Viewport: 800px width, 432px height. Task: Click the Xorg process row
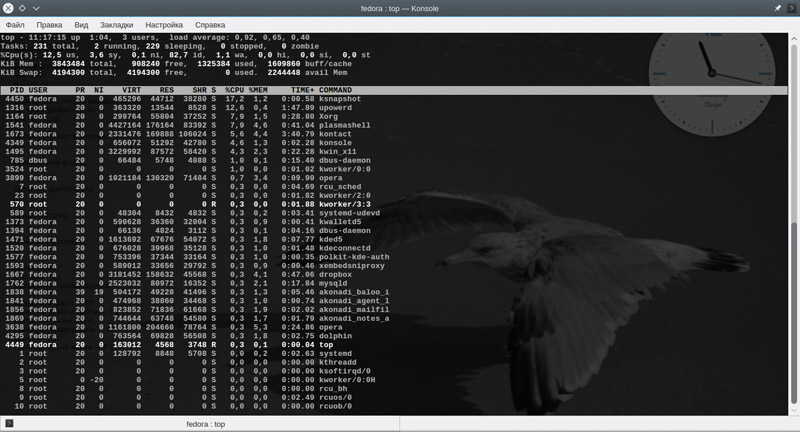click(x=171, y=116)
